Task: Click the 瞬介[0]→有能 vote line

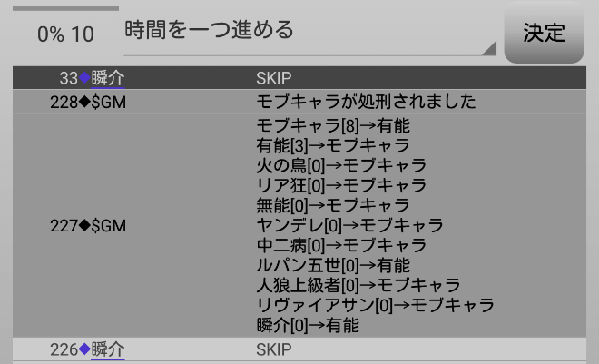Action: pos(309,325)
